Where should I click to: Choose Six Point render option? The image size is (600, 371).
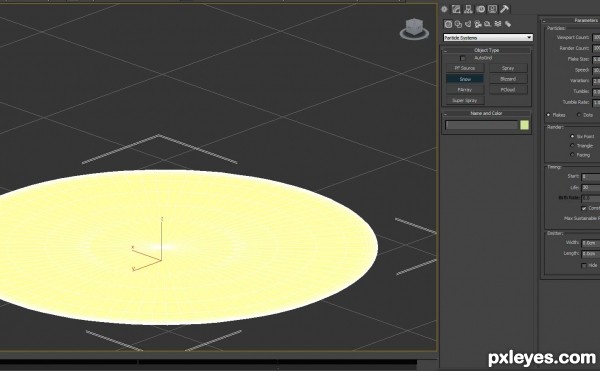[x=572, y=136]
